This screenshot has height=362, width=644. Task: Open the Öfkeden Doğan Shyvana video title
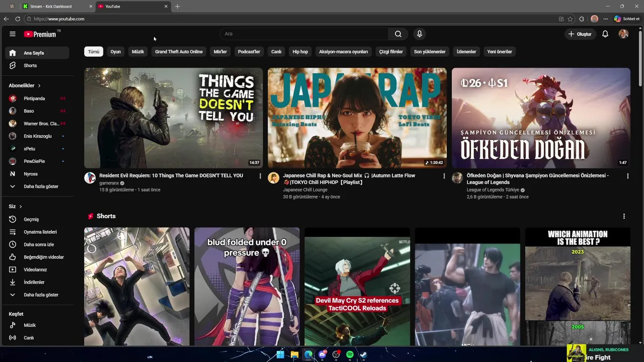tap(538, 178)
